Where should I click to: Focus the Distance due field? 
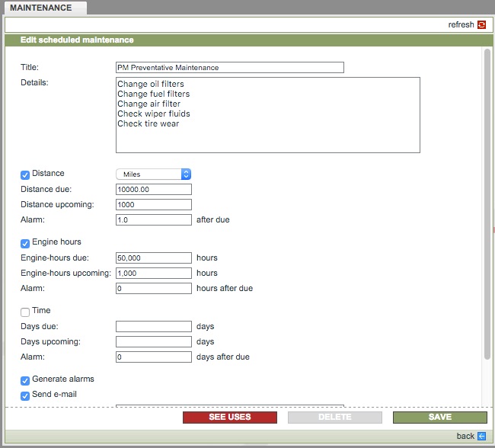153,189
